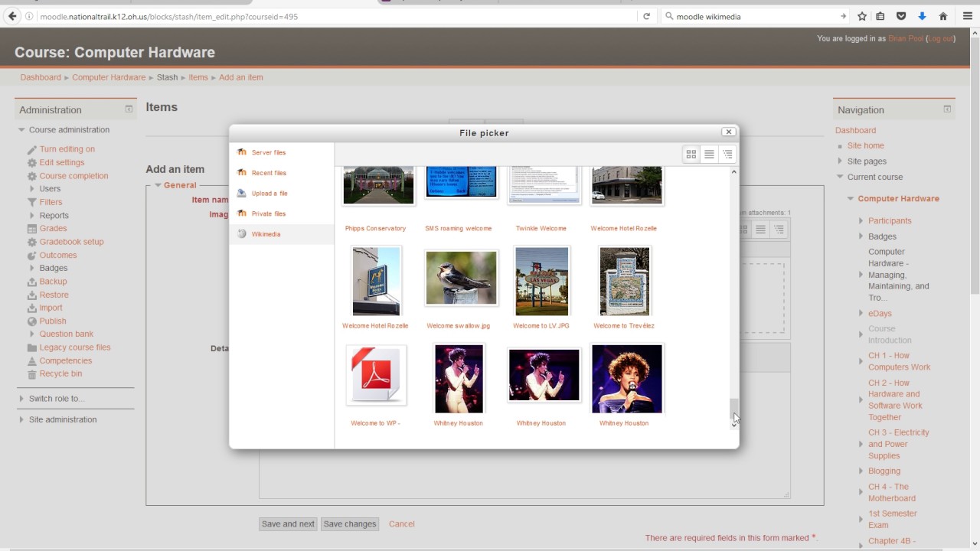Screen dimensions: 980x551
Task: Cancel adding the item
Action: [402, 524]
